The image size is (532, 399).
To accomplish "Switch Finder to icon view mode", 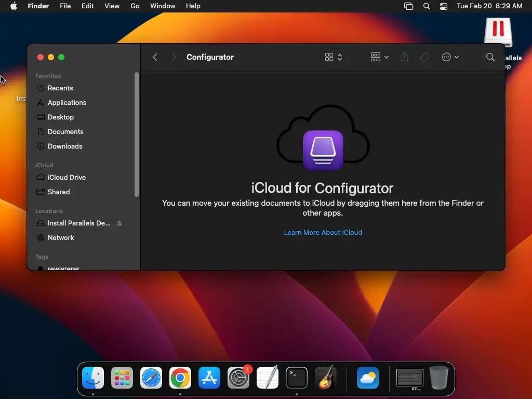I will [x=333, y=57].
